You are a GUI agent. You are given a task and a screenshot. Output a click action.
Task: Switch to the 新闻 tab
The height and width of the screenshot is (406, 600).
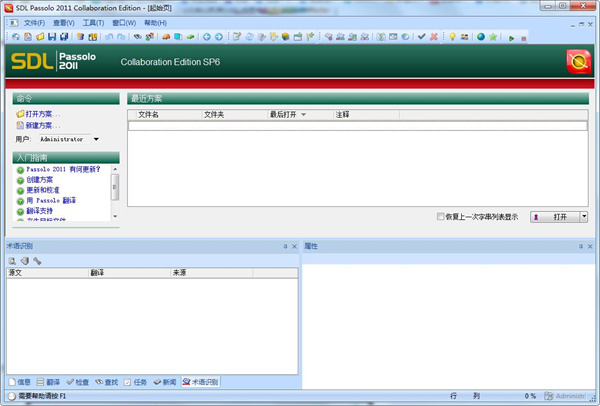click(x=165, y=382)
